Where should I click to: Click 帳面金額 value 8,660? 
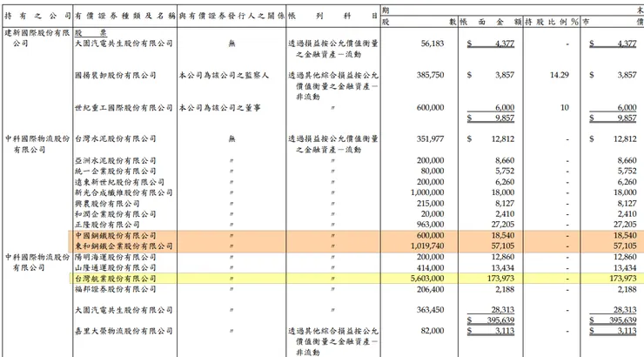[505, 160]
